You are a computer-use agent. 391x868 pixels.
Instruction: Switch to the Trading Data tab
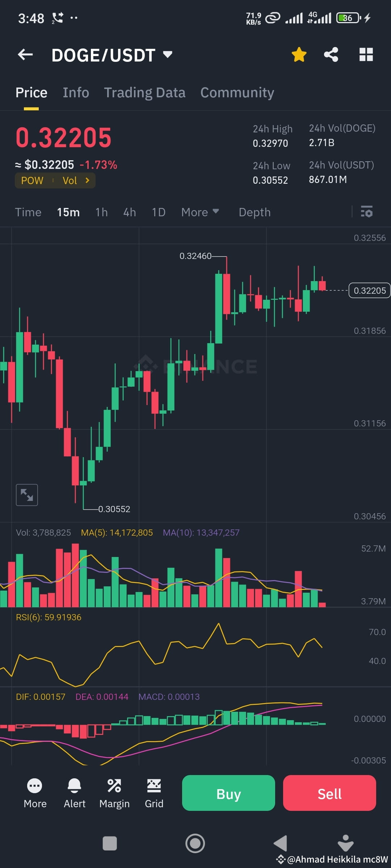(145, 93)
